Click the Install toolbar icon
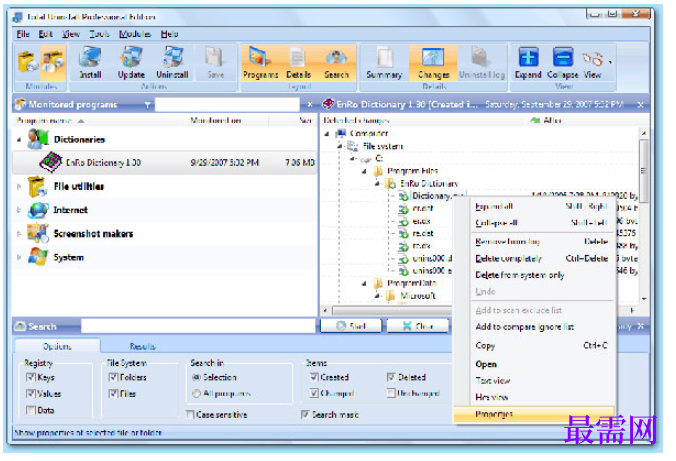This screenshot has width=676, height=461. (90, 58)
